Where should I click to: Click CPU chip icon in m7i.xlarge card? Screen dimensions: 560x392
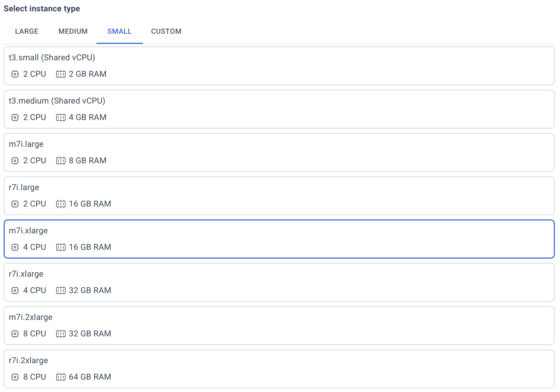(x=15, y=247)
